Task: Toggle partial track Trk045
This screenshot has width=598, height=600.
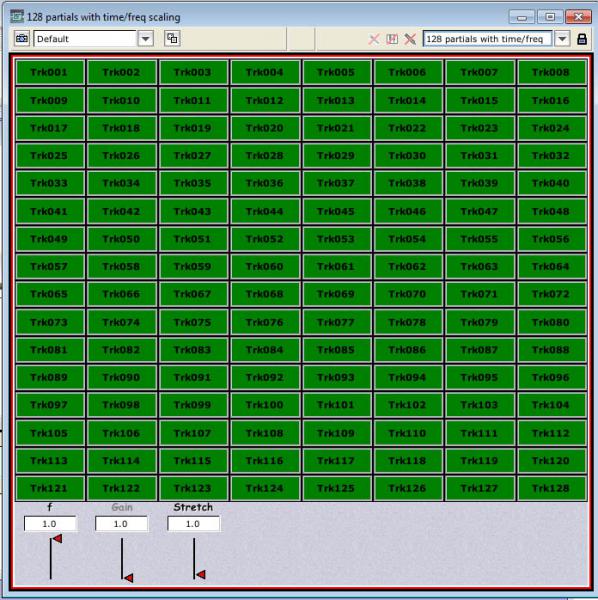Action: point(336,211)
